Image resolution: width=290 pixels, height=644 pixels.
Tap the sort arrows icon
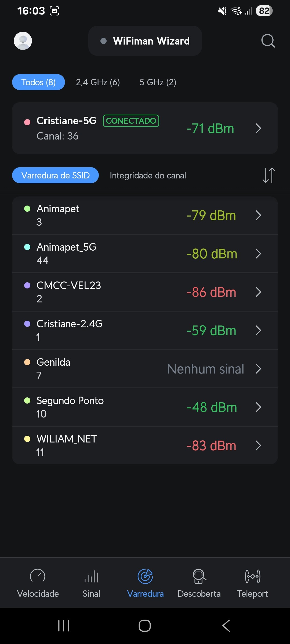269,175
